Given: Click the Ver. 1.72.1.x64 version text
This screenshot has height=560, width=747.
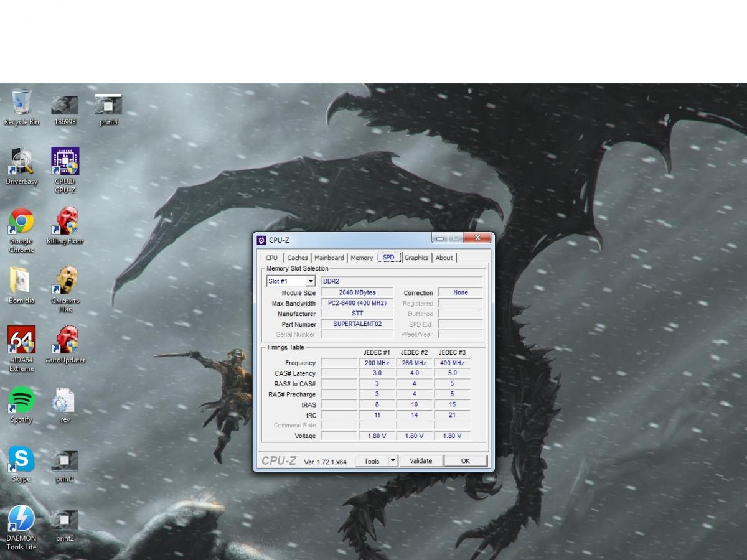Looking at the screenshot, I should (326, 462).
